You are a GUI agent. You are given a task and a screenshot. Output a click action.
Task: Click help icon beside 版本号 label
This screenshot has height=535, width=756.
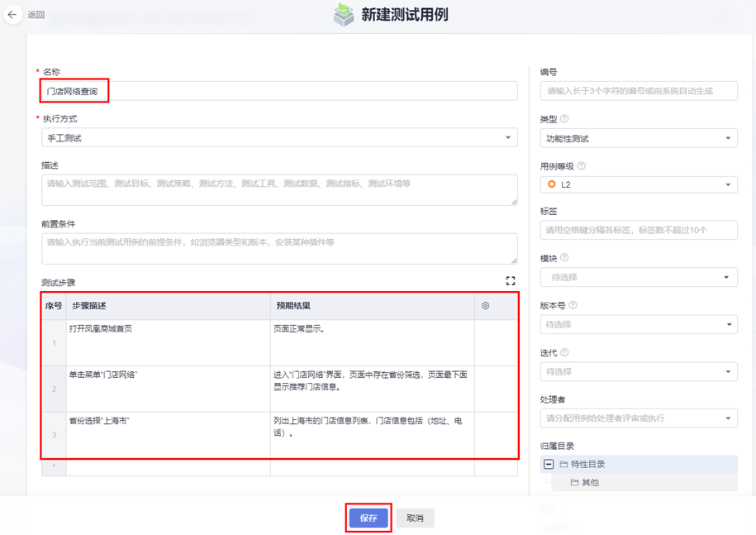pyautogui.click(x=573, y=305)
